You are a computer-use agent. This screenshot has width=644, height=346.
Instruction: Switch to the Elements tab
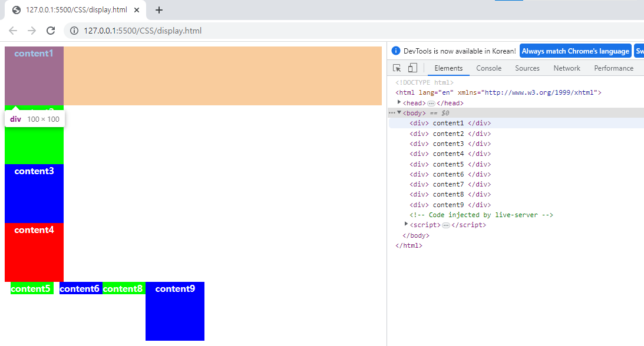(448, 68)
